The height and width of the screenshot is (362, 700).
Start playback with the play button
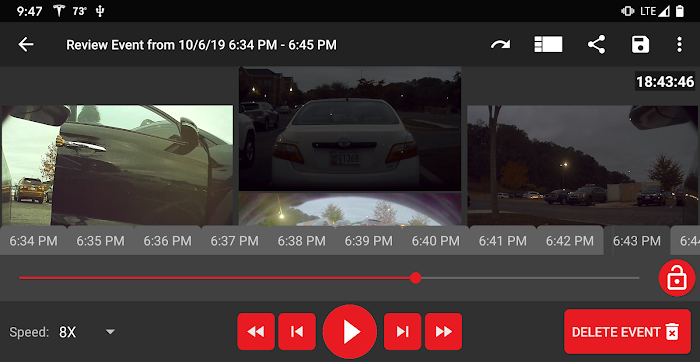point(350,332)
